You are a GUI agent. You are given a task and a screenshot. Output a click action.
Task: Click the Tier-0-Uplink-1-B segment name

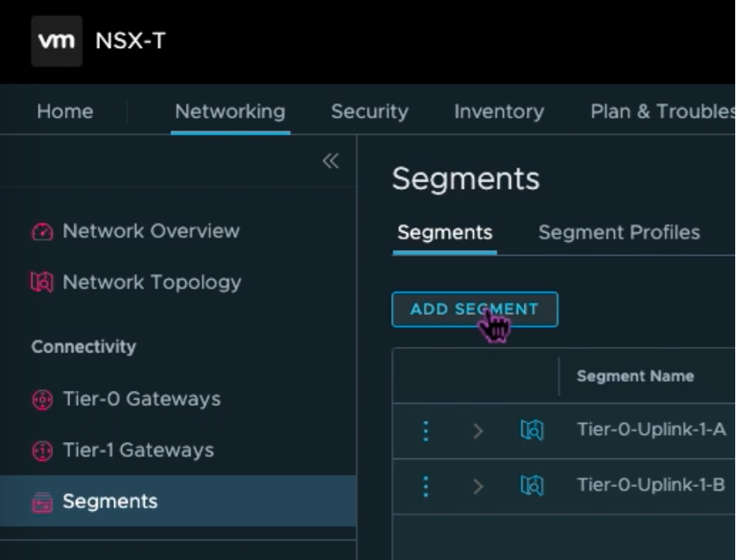[x=651, y=485]
